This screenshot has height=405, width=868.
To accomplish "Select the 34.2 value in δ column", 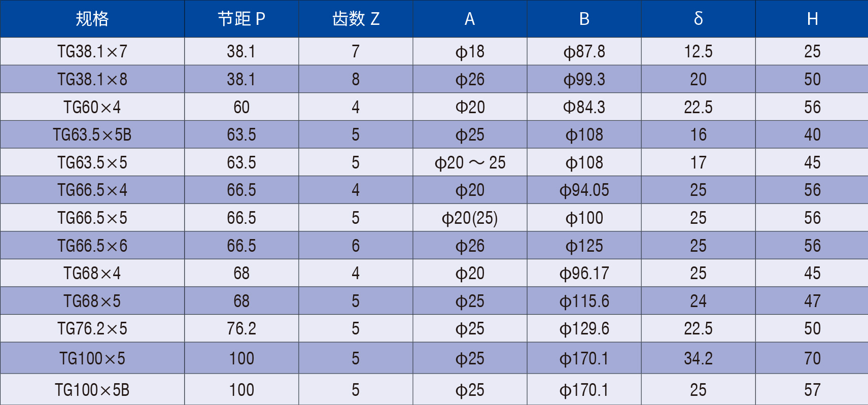I will 698,358.
